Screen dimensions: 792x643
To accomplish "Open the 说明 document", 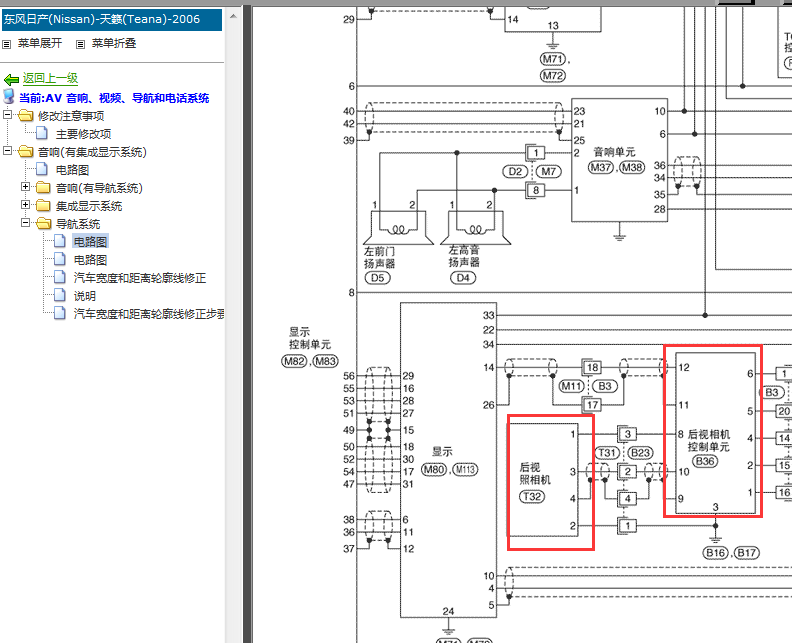I will 85,296.
